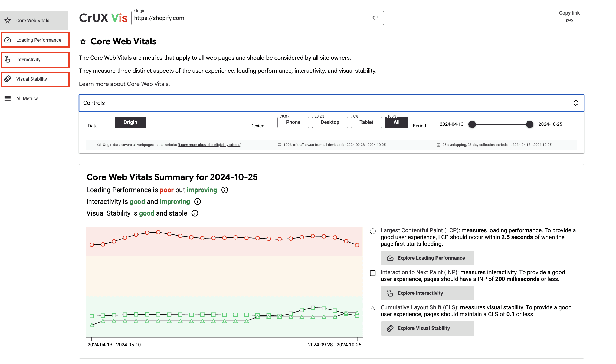Click the All Metrics list icon in sidebar
The height and width of the screenshot is (364, 616).
coord(8,98)
